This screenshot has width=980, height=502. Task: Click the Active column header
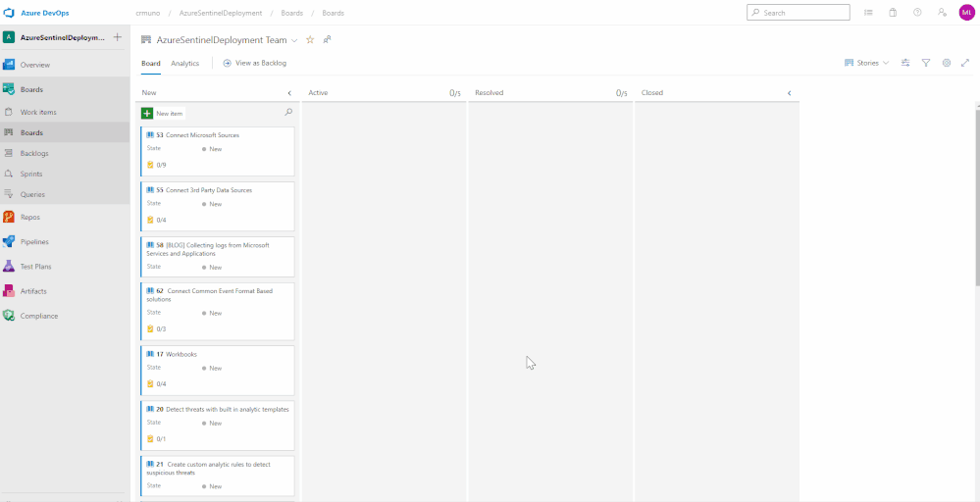(x=318, y=93)
